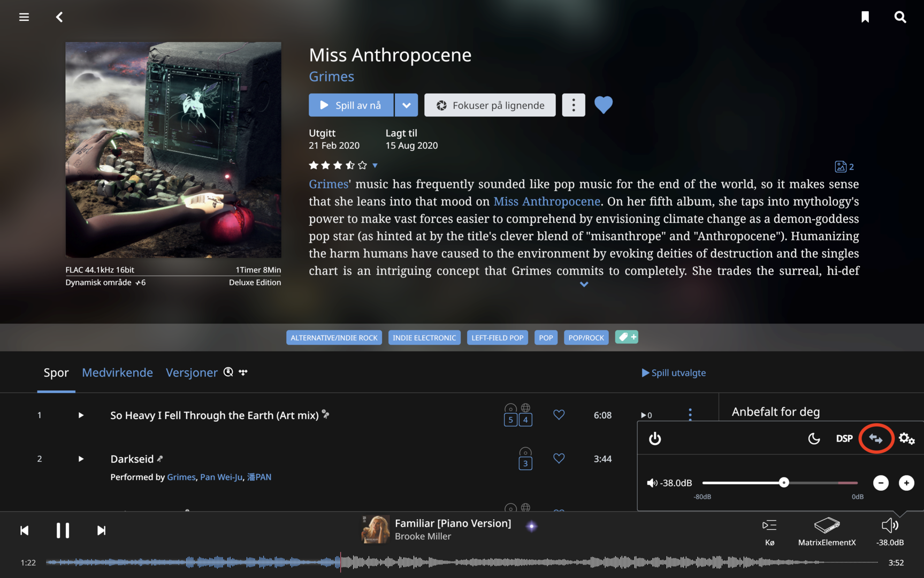Skip to the next track
This screenshot has height=578, width=924.
click(x=101, y=530)
